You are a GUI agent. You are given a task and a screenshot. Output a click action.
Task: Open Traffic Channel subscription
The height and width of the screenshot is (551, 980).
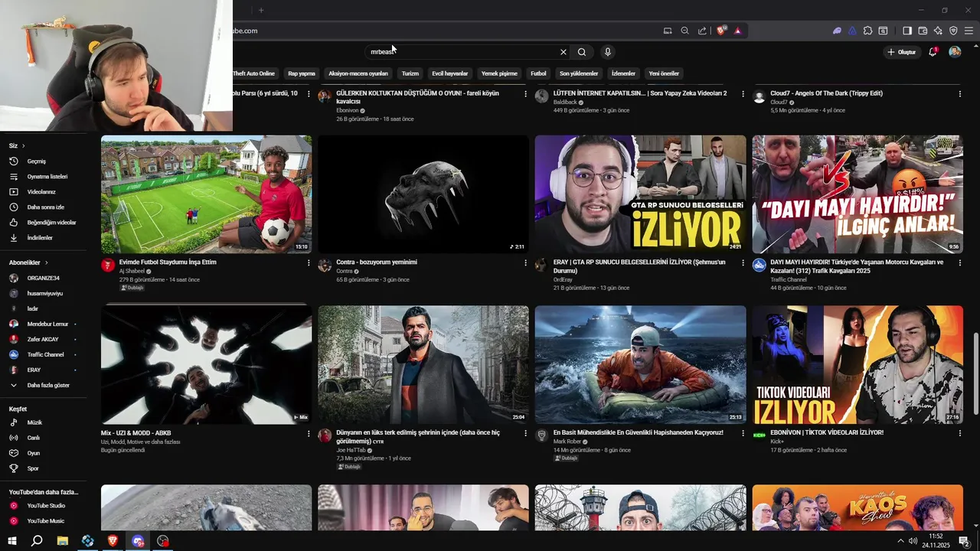pos(46,354)
